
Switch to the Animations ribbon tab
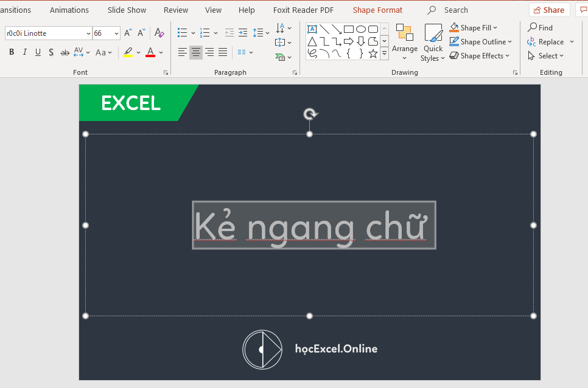69,10
